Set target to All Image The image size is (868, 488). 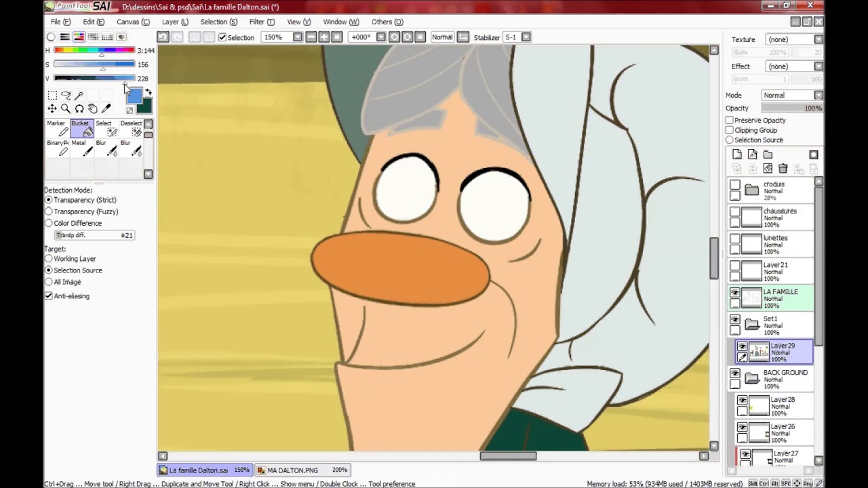pyautogui.click(x=49, y=282)
